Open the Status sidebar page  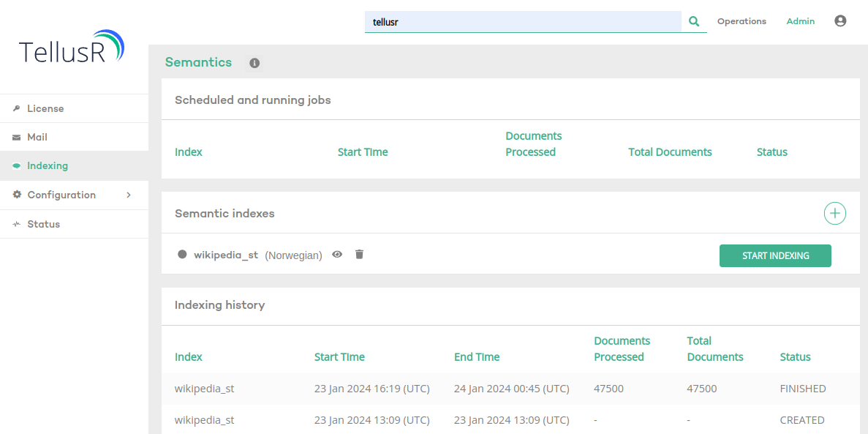coord(43,224)
